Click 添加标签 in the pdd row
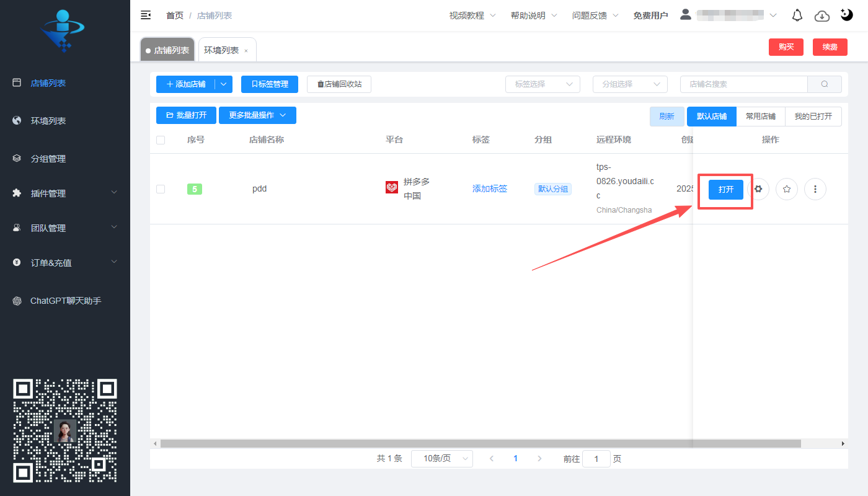This screenshot has height=496, width=868. pos(489,188)
